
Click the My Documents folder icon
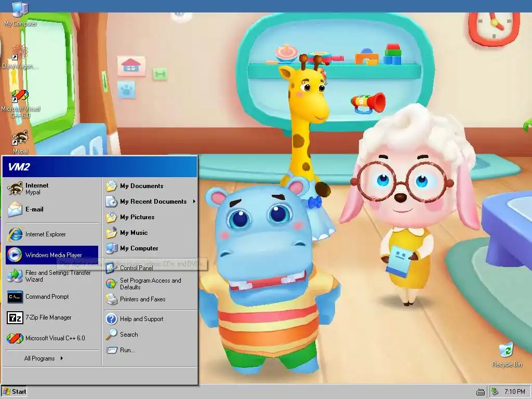tap(111, 186)
